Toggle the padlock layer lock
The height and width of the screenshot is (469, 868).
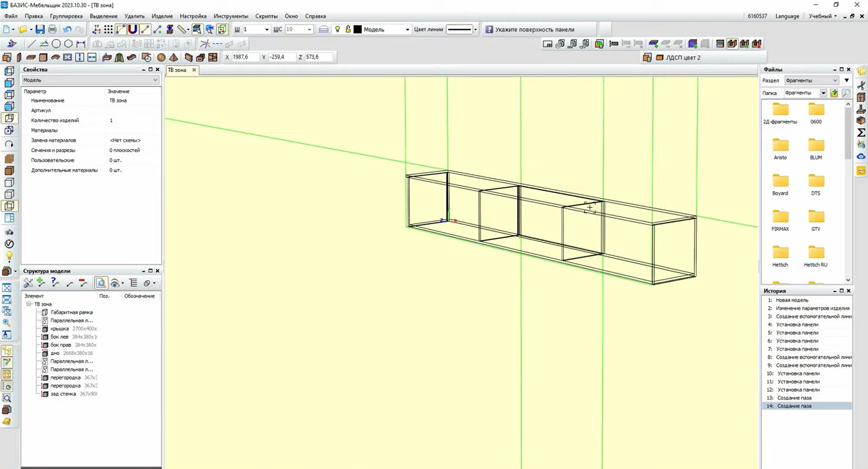coord(348,29)
